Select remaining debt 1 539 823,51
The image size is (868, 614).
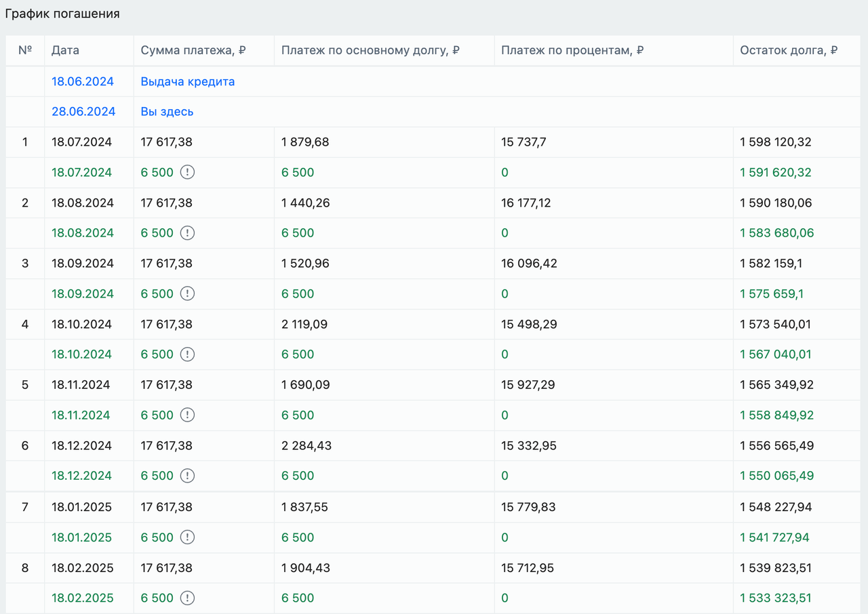point(776,568)
